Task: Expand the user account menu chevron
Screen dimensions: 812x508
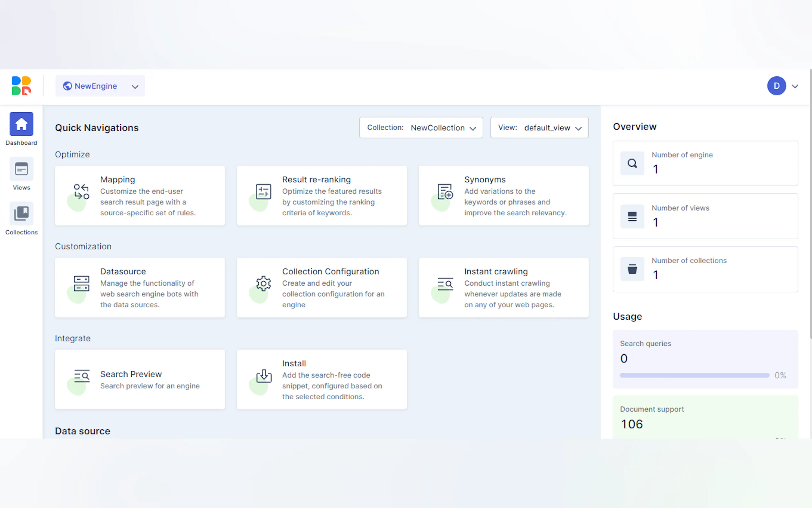Action: pos(794,86)
